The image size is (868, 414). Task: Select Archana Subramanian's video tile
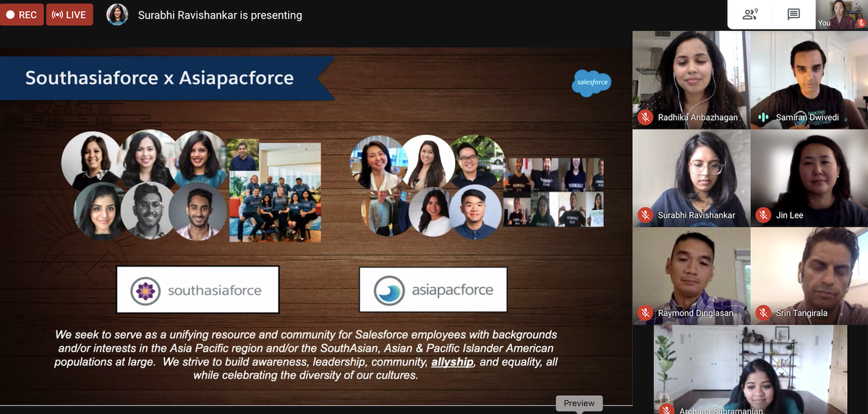[x=750, y=369]
